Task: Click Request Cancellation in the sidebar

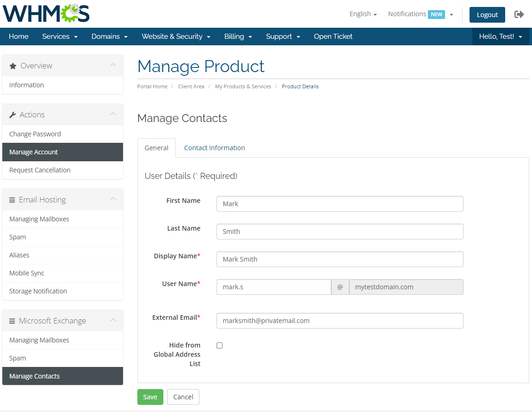Action: coord(62,170)
